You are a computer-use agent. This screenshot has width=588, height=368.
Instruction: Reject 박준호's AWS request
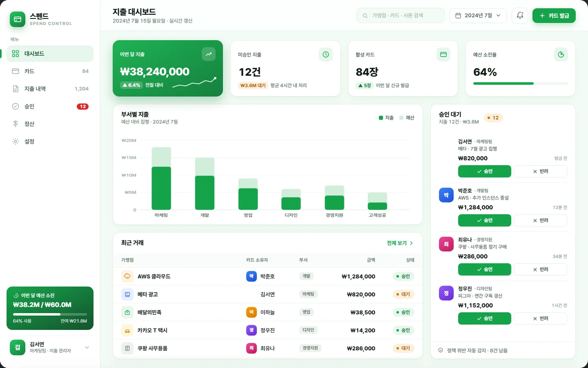coord(541,220)
